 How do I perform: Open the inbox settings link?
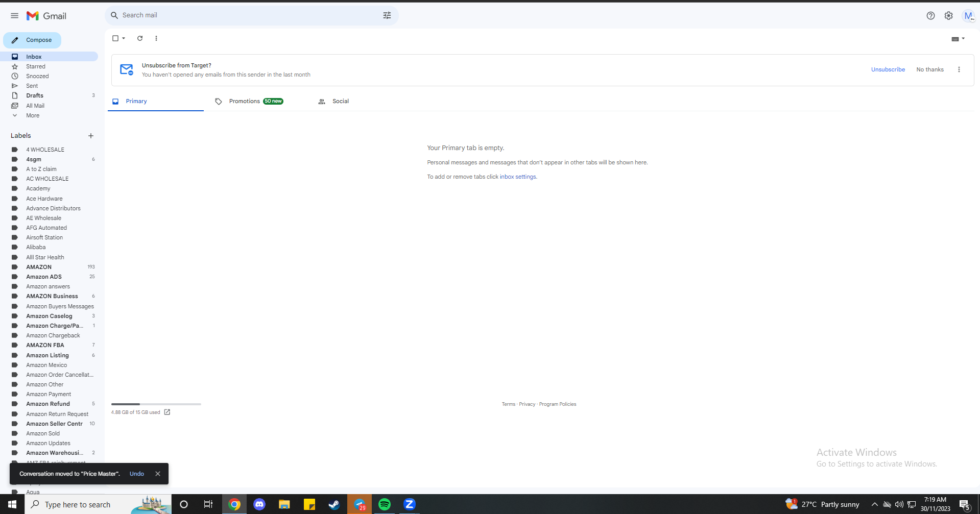[518, 177]
